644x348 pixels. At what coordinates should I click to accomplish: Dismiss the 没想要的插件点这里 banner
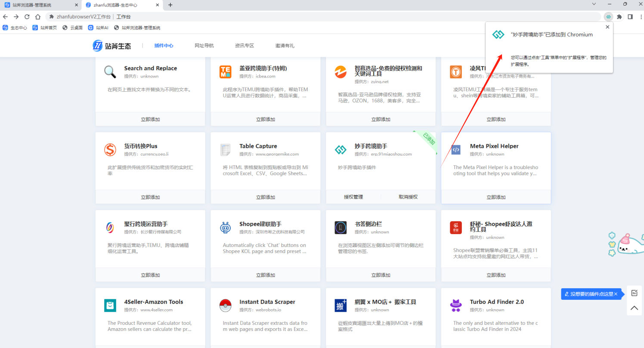coord(616,294)
